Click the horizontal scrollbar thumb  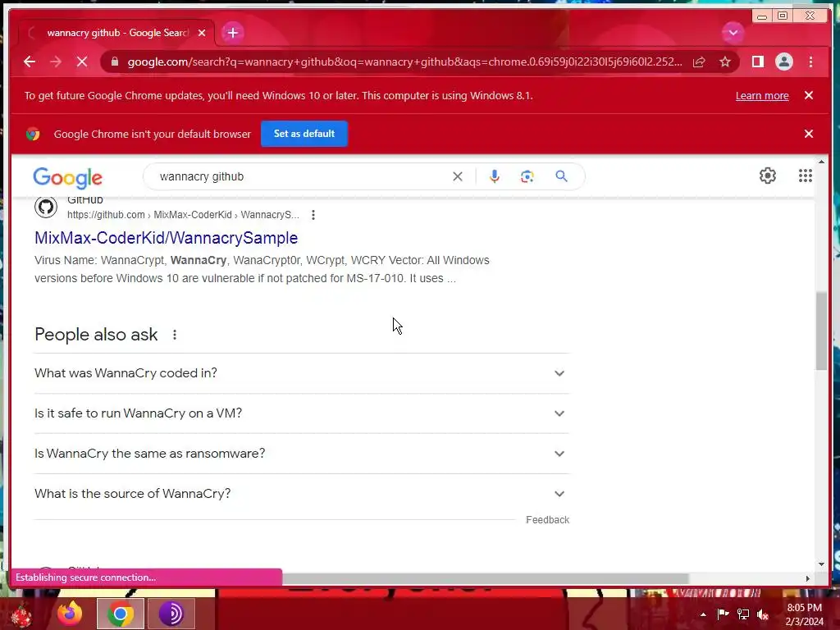485,578
